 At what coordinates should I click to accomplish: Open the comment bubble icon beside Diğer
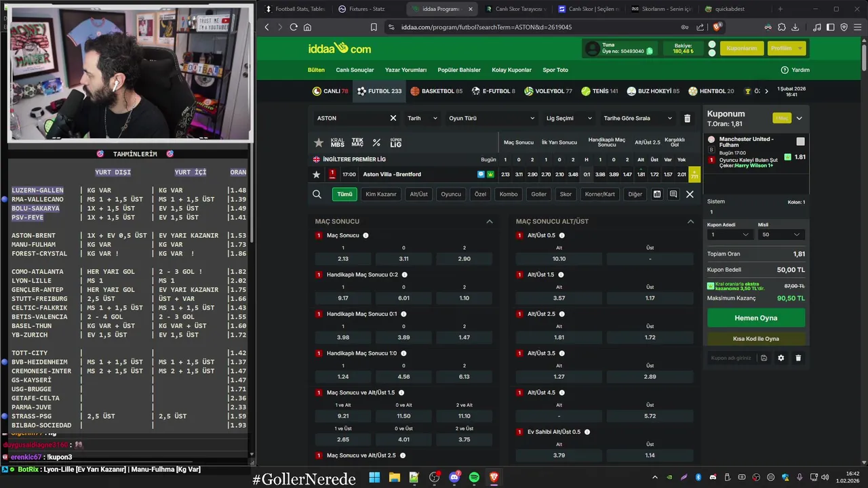click(x=673, y=194)
